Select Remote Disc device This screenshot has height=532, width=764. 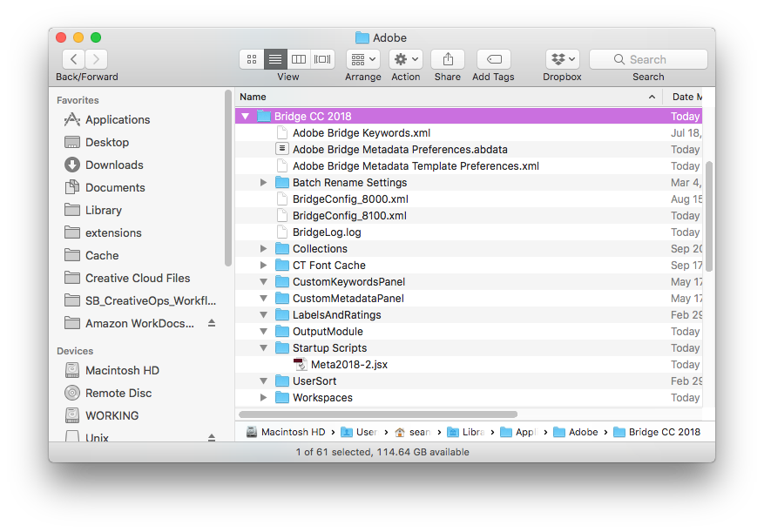pyautogui.click(x=118, y=394)
